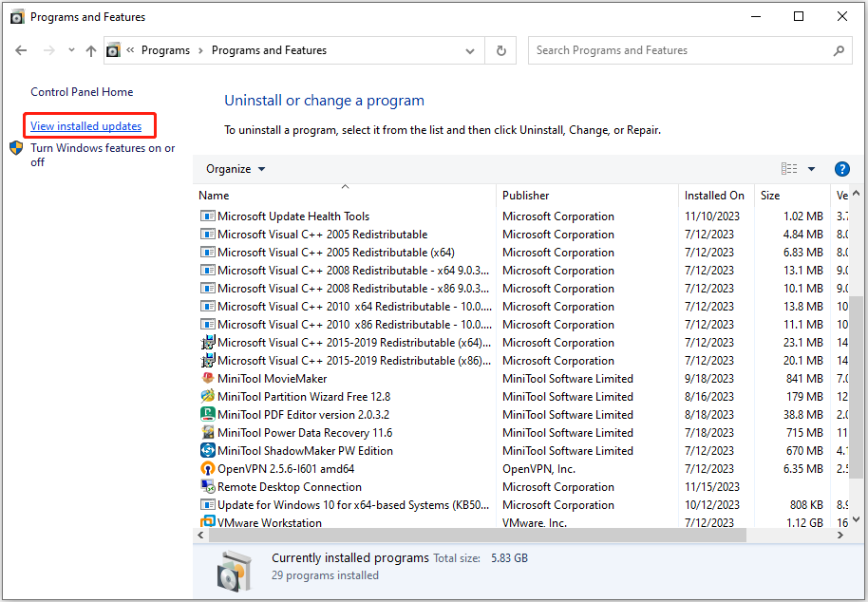Click the Programs and Features title bar icon
The image size is (868, 602).
point(17,17)
